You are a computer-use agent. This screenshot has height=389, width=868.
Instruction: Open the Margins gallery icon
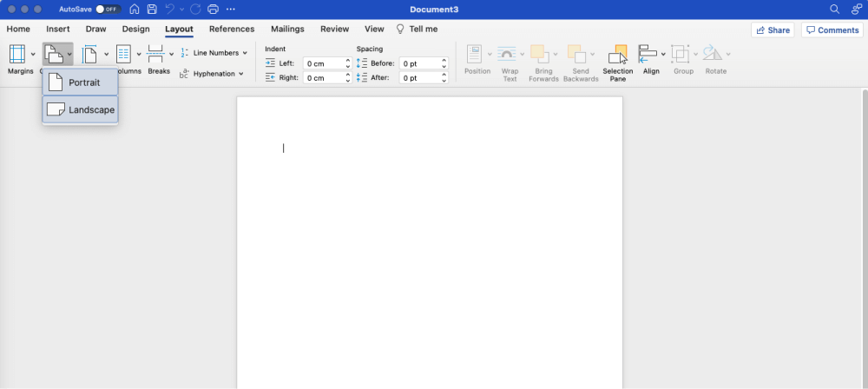tap(17, 55)
